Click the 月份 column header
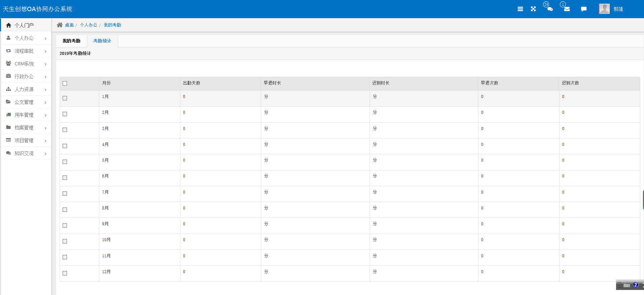The width and height of the screenshot is (644, 295). click(106, 83)
